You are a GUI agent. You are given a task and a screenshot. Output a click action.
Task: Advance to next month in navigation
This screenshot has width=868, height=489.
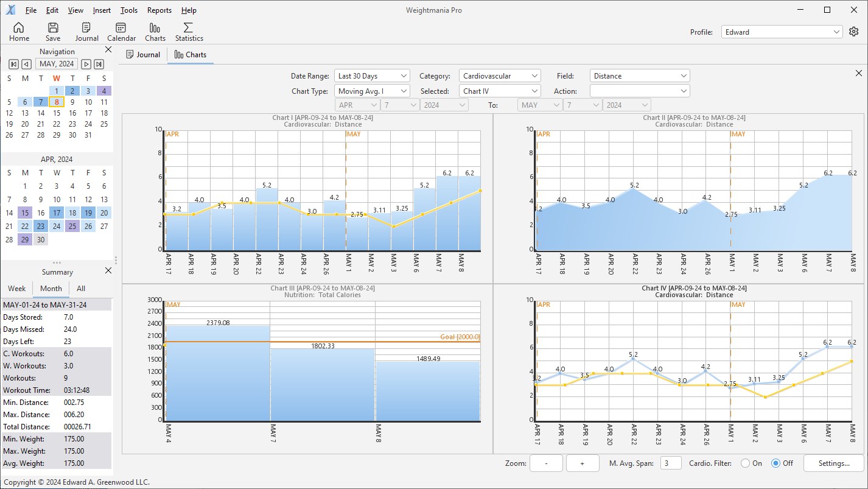click(86, 64)
